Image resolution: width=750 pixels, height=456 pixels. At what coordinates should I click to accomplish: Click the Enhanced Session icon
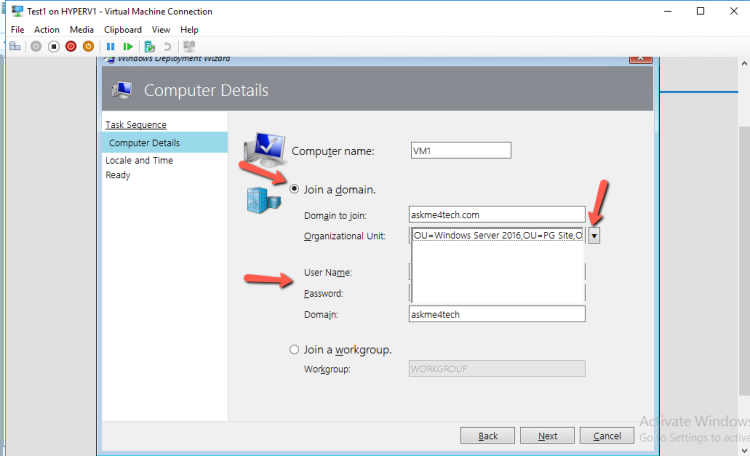click(189, 46)
